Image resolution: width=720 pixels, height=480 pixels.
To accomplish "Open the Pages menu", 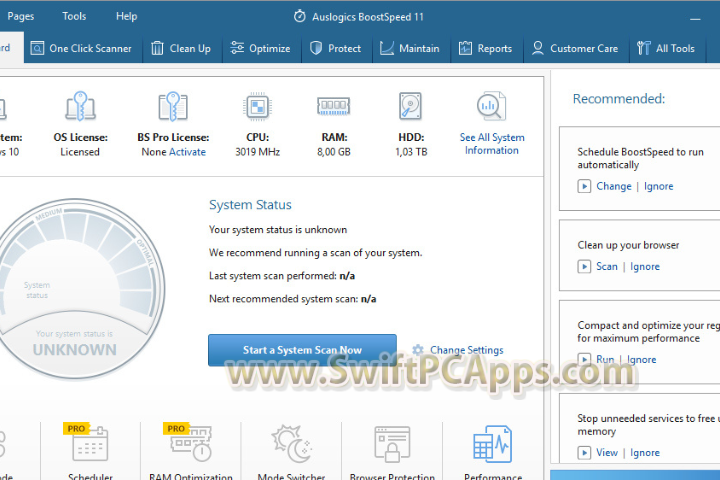I will click(x=21, y=17).
